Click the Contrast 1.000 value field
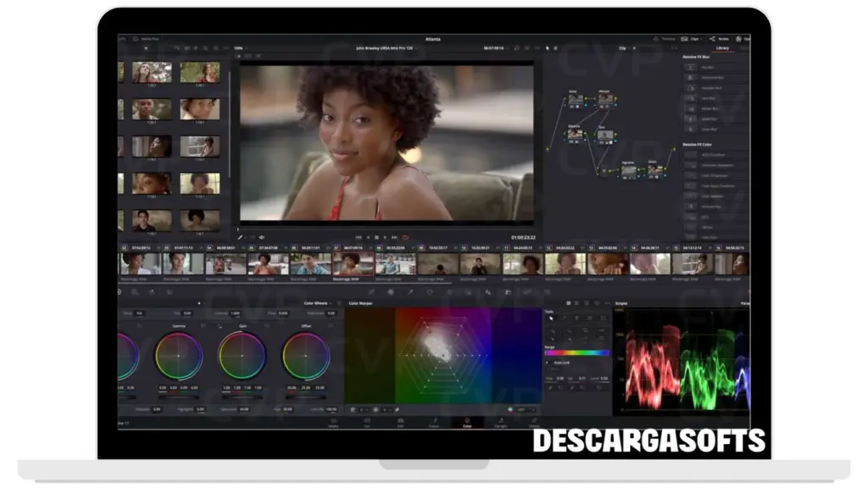Image resolution: width=868 pixels, height=488 pixels. [x=236, y=313]
